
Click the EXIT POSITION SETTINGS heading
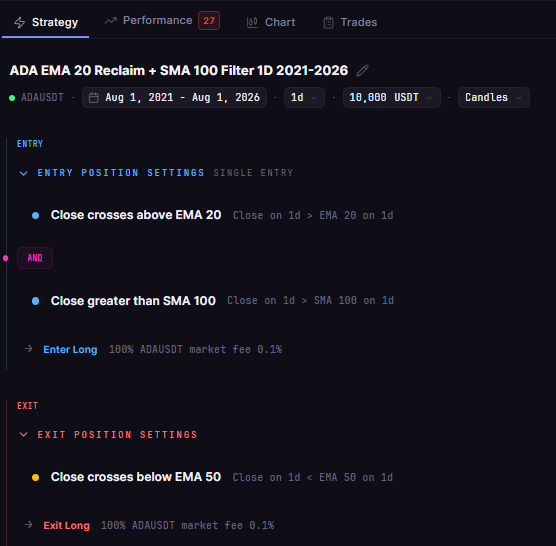click(117, 435)
